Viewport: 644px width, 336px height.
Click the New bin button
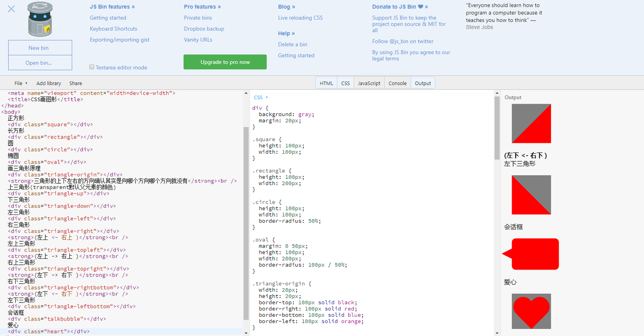pyautogui.click(x=40, y=48)
